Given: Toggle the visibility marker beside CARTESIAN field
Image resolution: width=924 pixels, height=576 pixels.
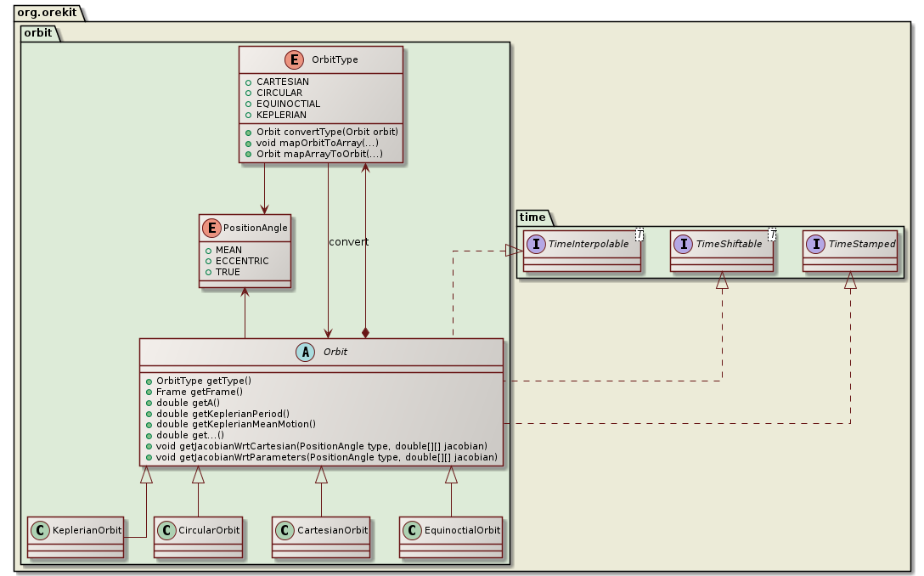Looking at the screenshot, I should [250, 81].
